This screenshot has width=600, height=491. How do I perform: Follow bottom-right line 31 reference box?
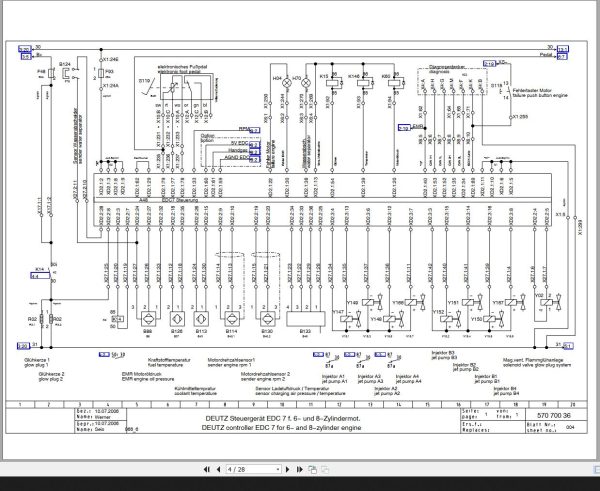point(568,346)
